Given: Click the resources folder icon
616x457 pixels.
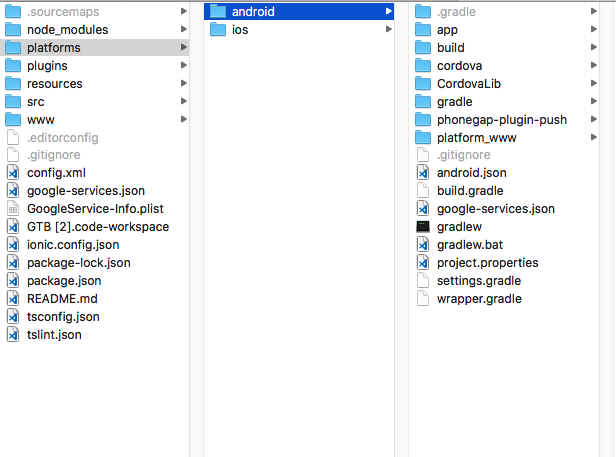Looking at the screenshot, I should click(x=13, y=84).
